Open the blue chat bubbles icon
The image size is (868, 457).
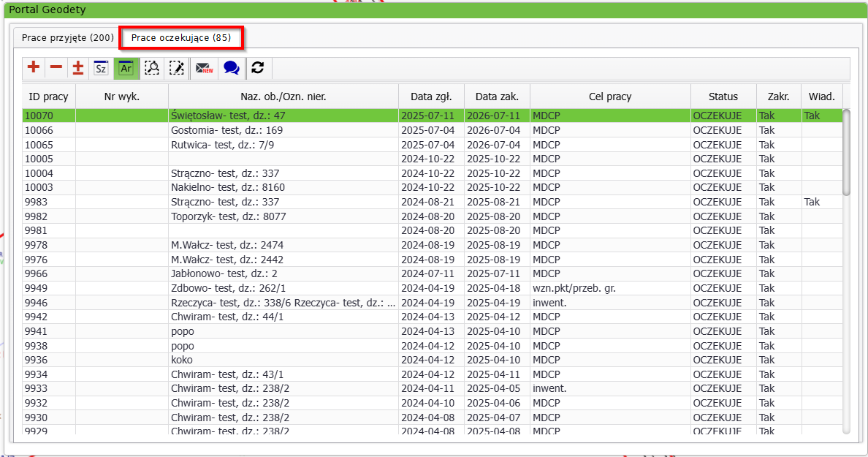pos(231,68)
